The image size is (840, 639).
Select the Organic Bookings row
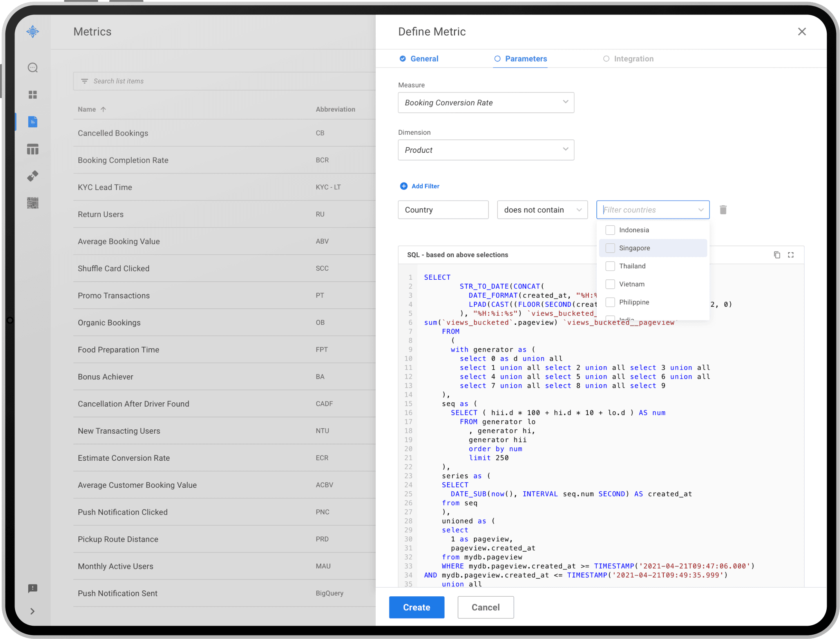point(224,322)
